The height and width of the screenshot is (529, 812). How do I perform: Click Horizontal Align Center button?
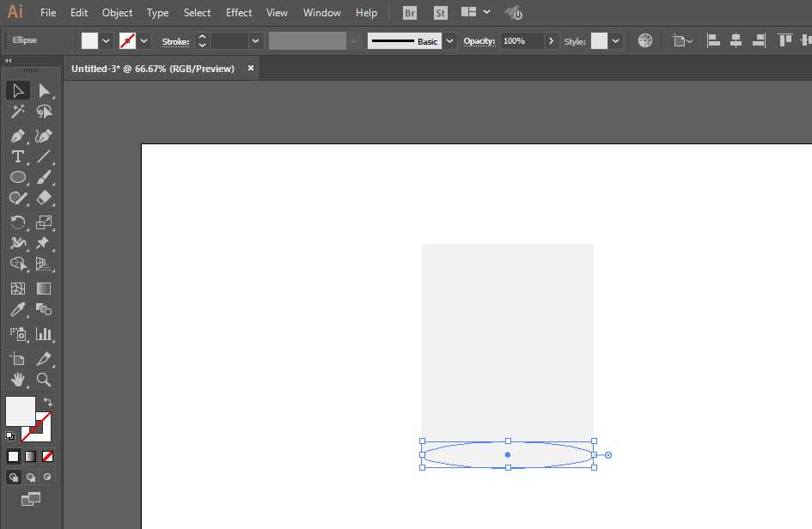click(737, 40)
